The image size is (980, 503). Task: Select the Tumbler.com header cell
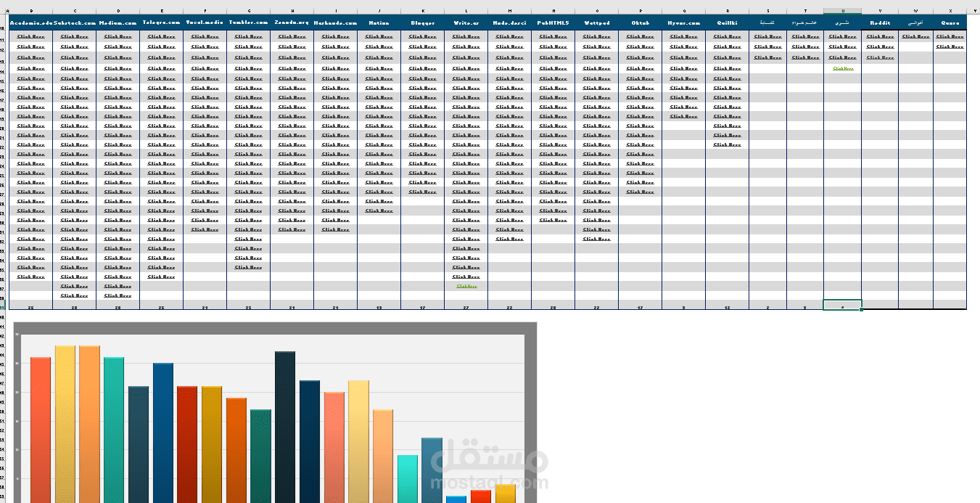249,23
